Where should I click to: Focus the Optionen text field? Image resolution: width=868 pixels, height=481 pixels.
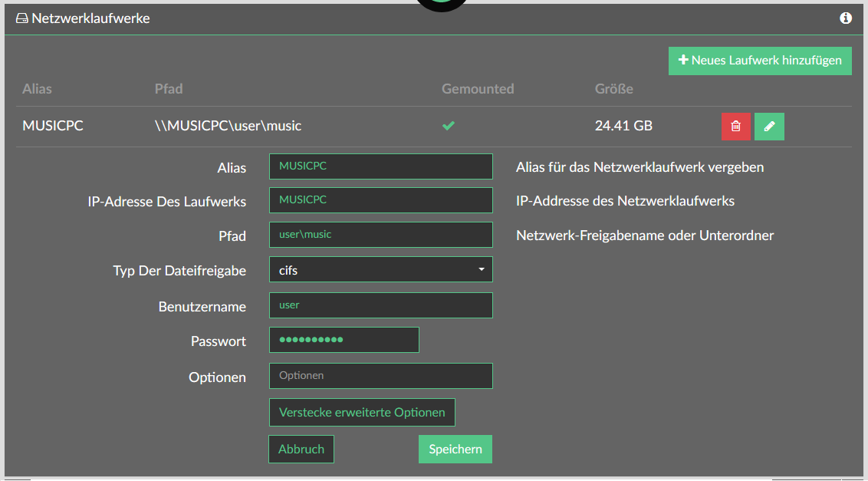coord(380,376)
